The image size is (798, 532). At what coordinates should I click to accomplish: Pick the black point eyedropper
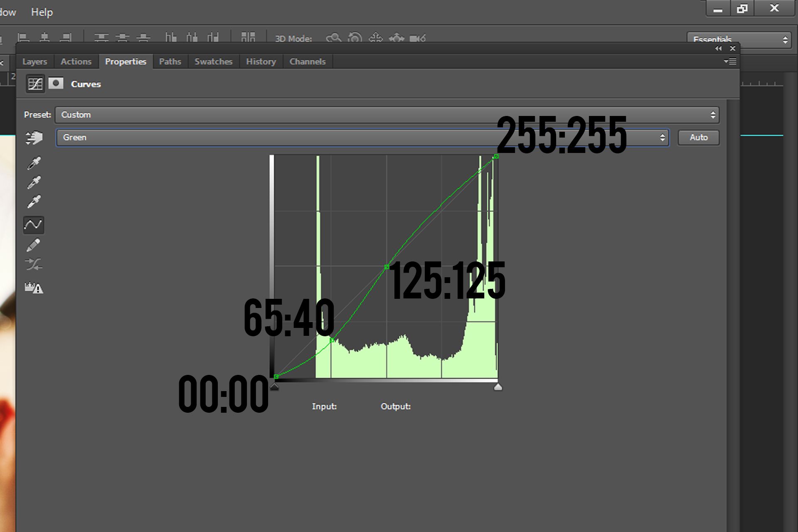click(34, 163)
